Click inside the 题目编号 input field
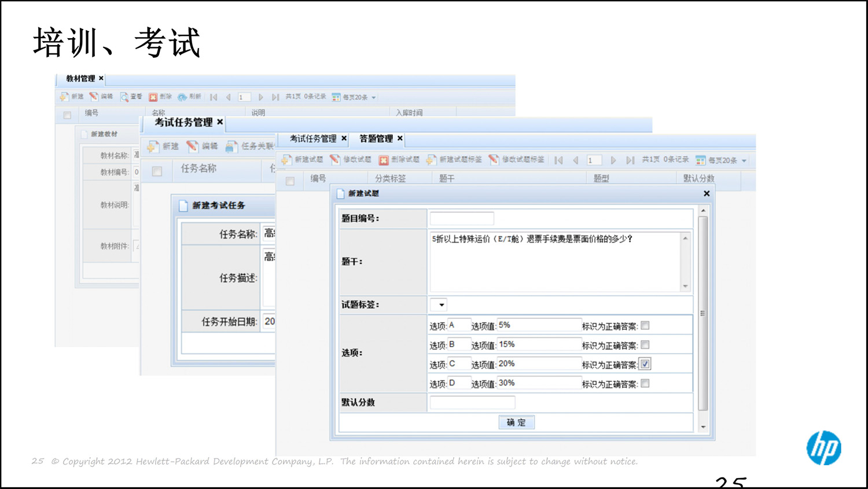Screen dimensions: 868x489 coord(461,218)
